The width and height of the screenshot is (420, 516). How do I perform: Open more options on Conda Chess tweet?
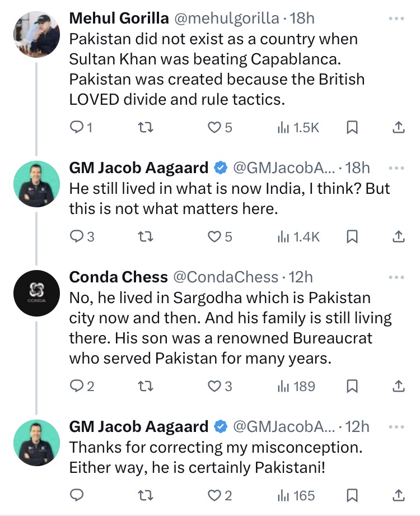pyautogui.click(x=396, y=277)
